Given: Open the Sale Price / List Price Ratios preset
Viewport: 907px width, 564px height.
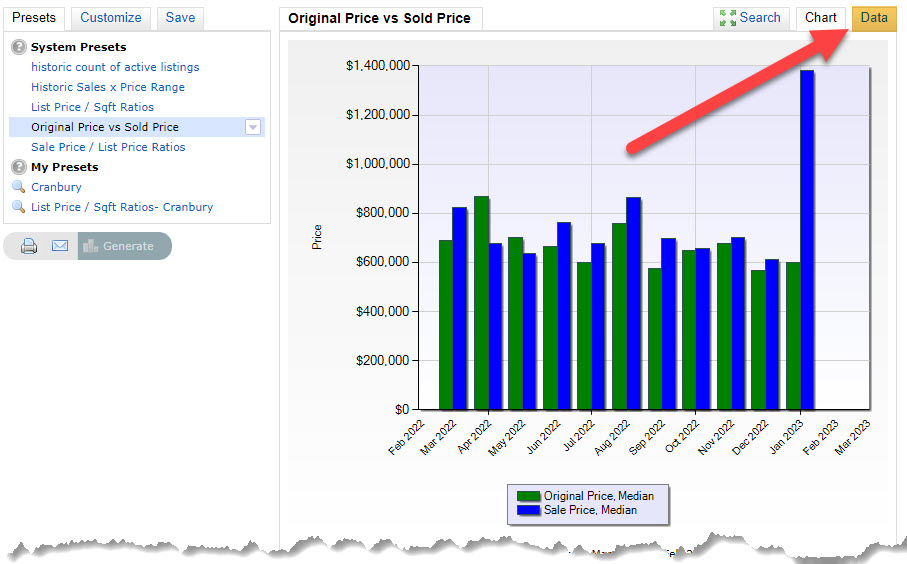Looking at the screenshot, I should [108, 147].
